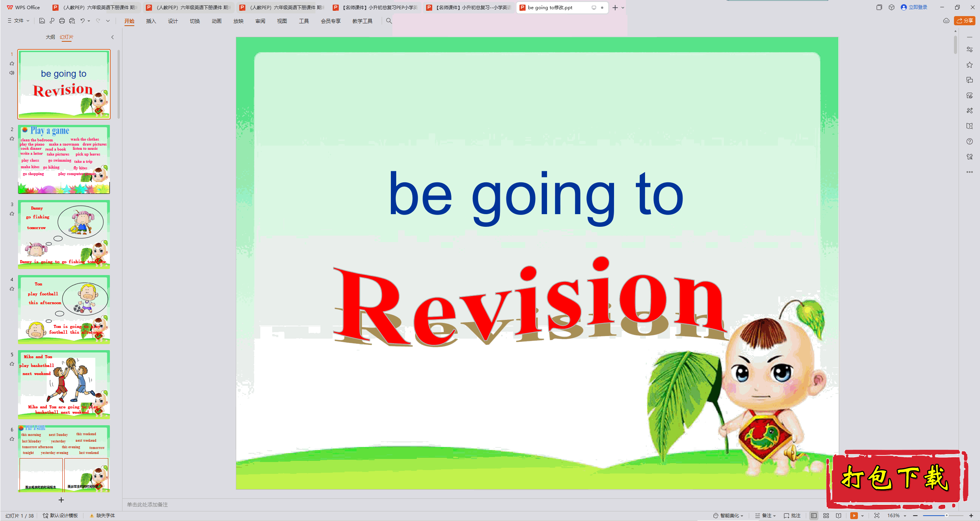Click the three-dots more icon in right sidebar
Viewport: 980px width, 521px height.
970,172
